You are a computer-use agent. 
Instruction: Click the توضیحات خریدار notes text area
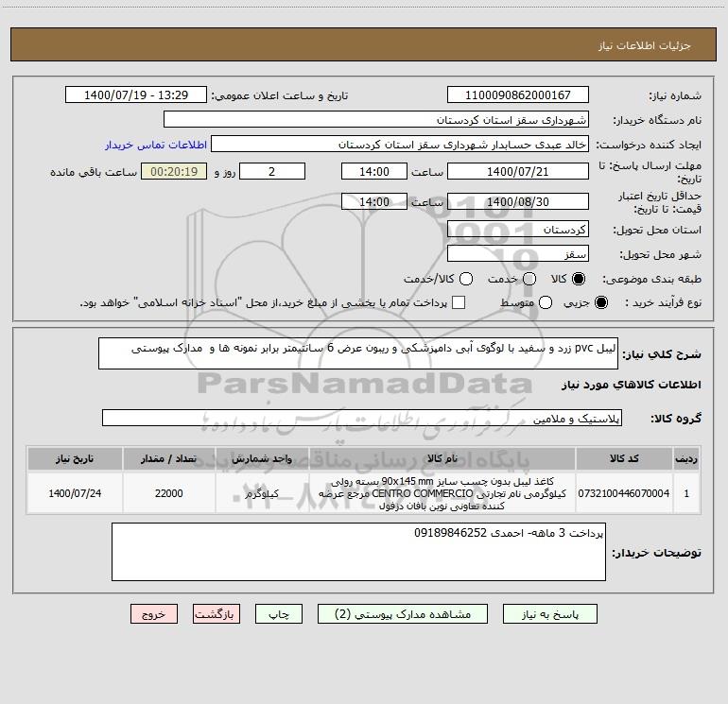(358, 552)
